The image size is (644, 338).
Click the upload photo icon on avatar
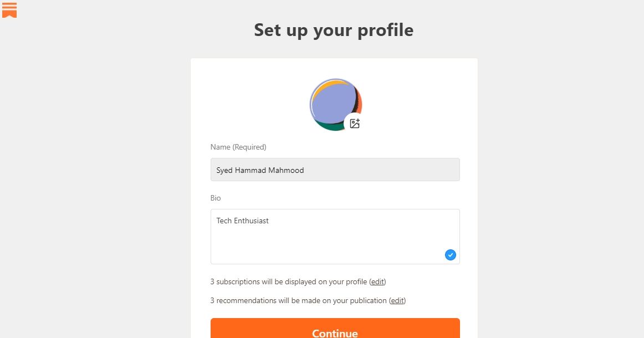point(355,124)
